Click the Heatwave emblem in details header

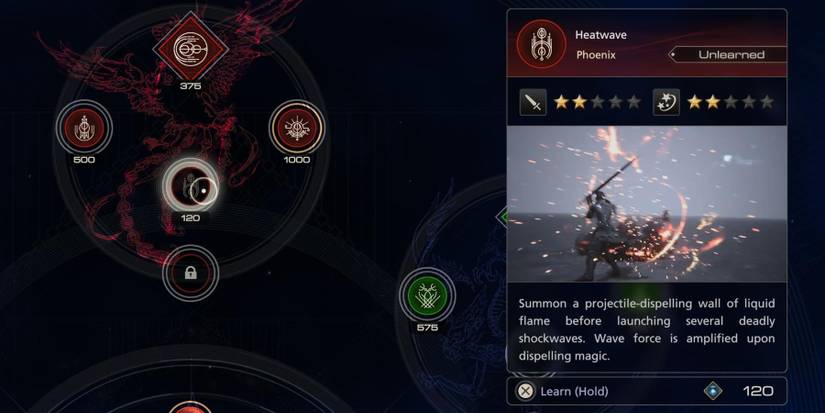tap(541, 45)
